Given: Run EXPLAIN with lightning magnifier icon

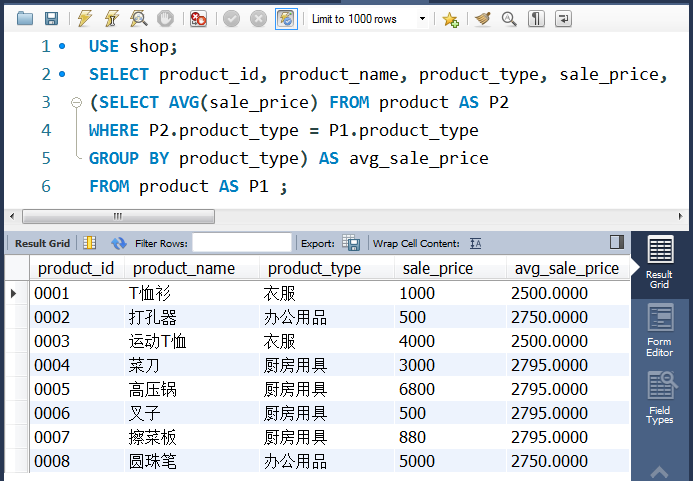Looking at the screenshot, I should pos(139,19).
